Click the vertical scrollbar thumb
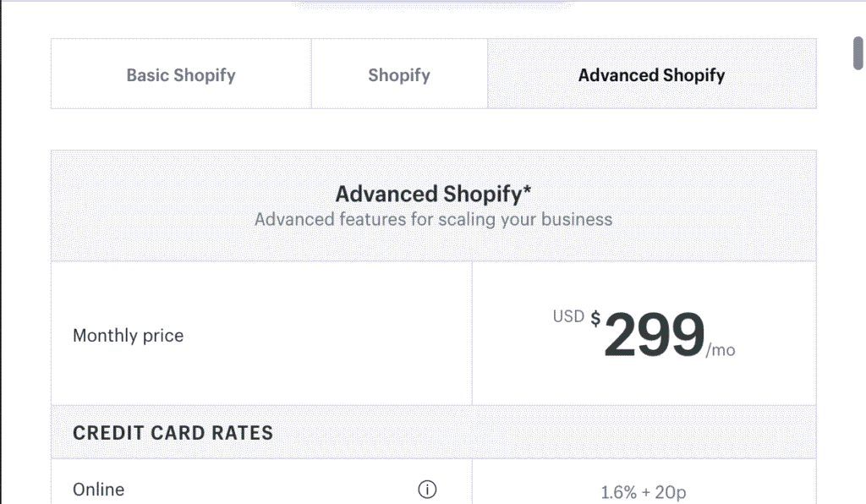This screenshot has width=866, height=504. coord(858,52)
